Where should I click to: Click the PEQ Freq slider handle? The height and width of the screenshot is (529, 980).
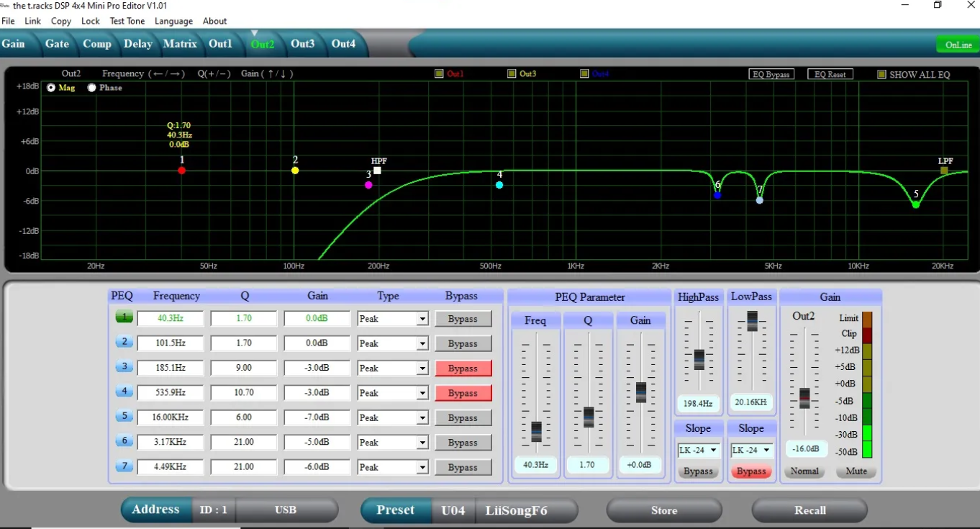[536, 432]
